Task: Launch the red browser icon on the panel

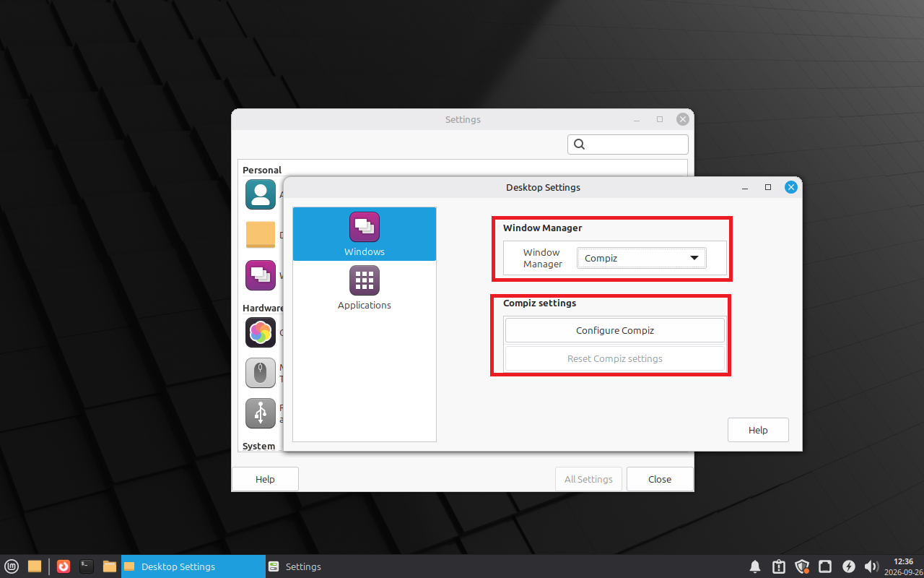Action: pos(64,566)
